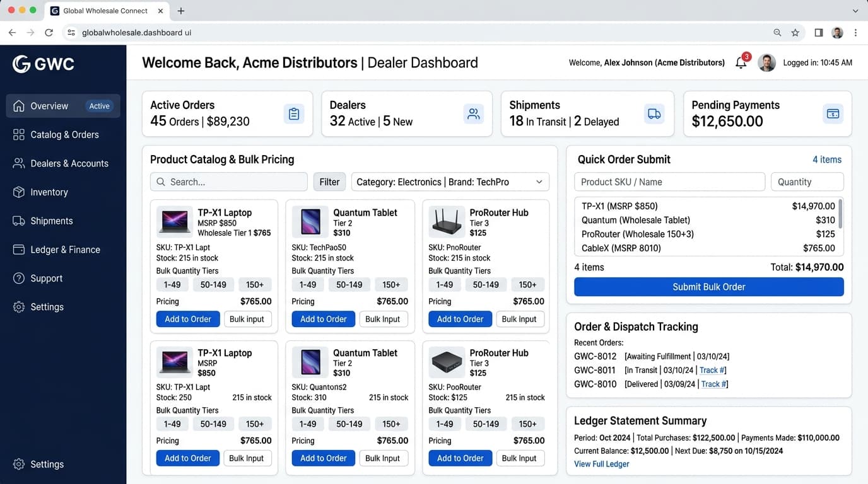Image resolution: width=868 pixels, height=484 pixels.
Task: Follow the Track # link for order GWC-8011
Action: pos(713,371)
